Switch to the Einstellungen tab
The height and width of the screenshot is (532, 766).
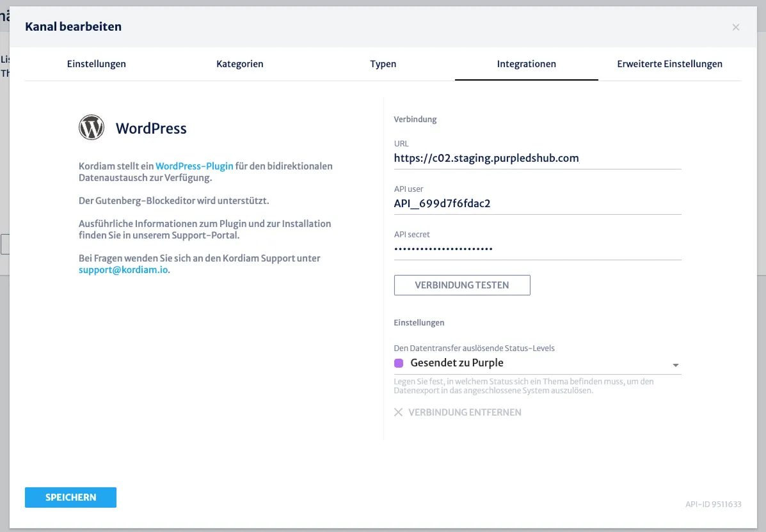point(96,64)
